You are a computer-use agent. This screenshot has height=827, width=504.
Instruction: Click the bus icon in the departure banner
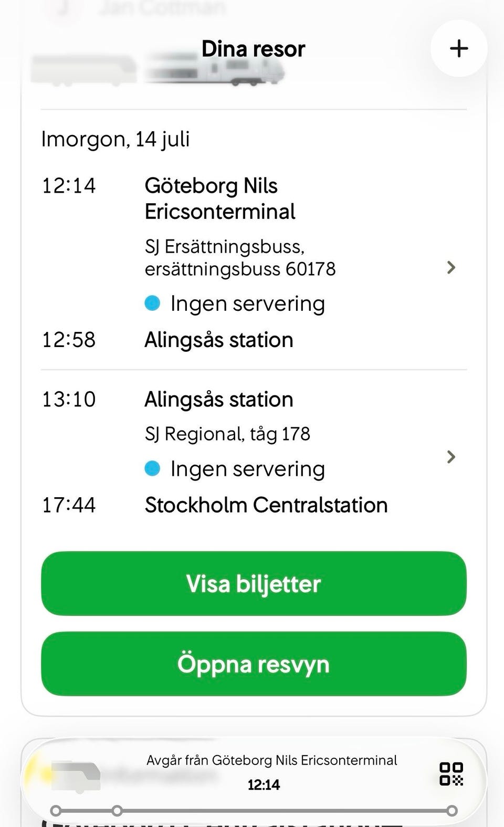(x=76, y=776)
